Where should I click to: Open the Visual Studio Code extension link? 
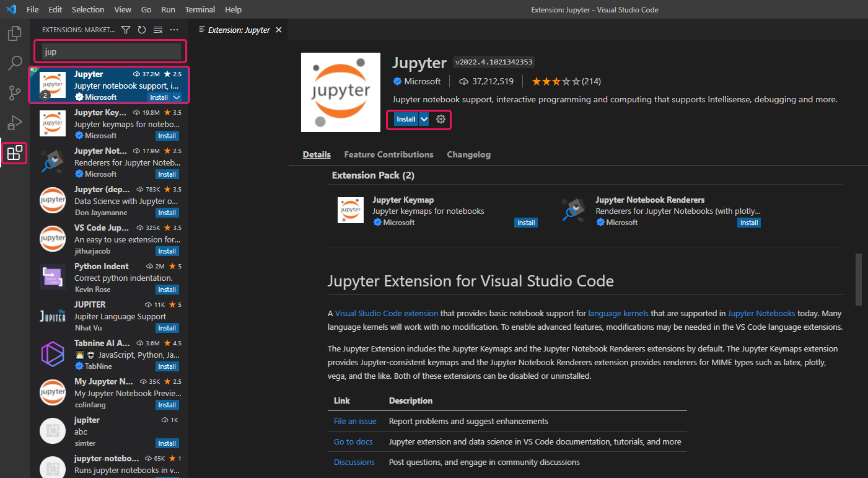click(x=387, y=313)
